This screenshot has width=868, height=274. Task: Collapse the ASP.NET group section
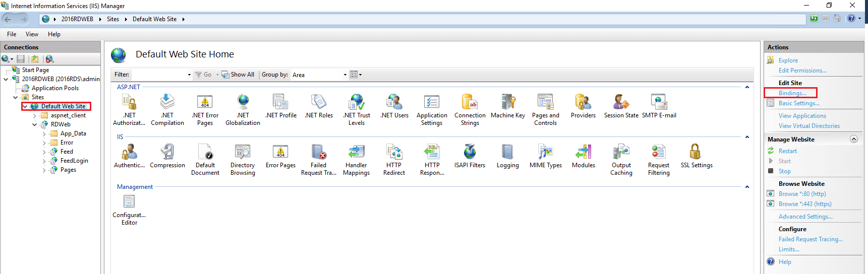pyautogui.click(x=747, y=87)
